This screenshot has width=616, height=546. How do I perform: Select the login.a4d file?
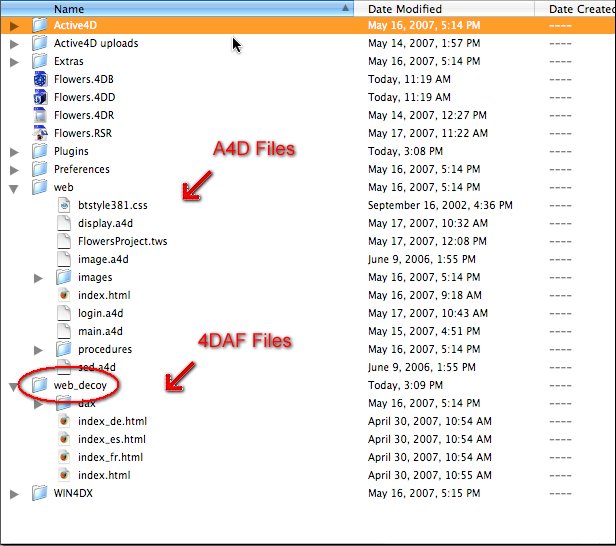pyautogui.click(x=100, y=313)
